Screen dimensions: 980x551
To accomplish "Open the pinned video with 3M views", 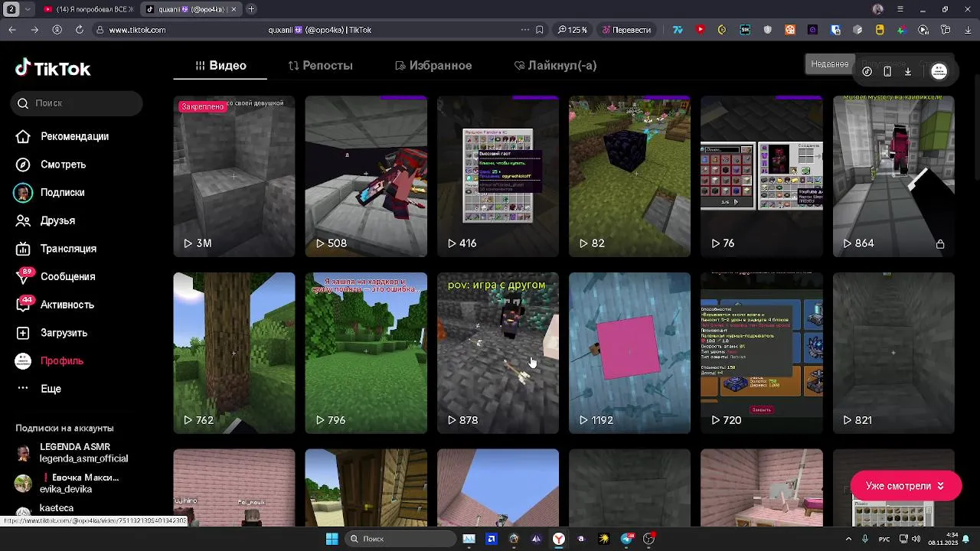I will pyautogui.click(x=234, y=176).
